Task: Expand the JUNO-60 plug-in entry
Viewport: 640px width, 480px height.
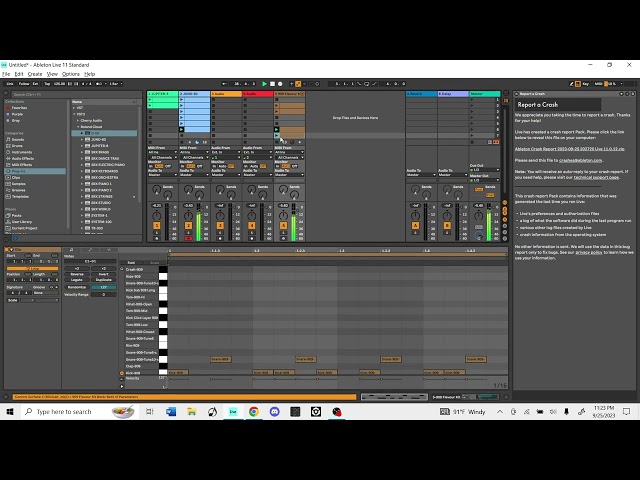Action: click(x=82, y=140)
